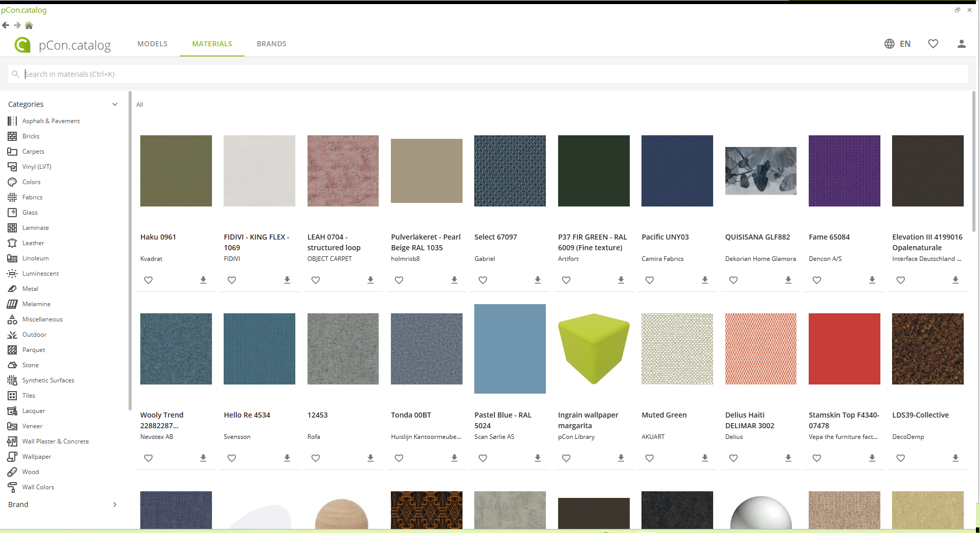
Task: Open QUISISANA GLF882 leaf thumbnail
Action: [x=761, y=171]
